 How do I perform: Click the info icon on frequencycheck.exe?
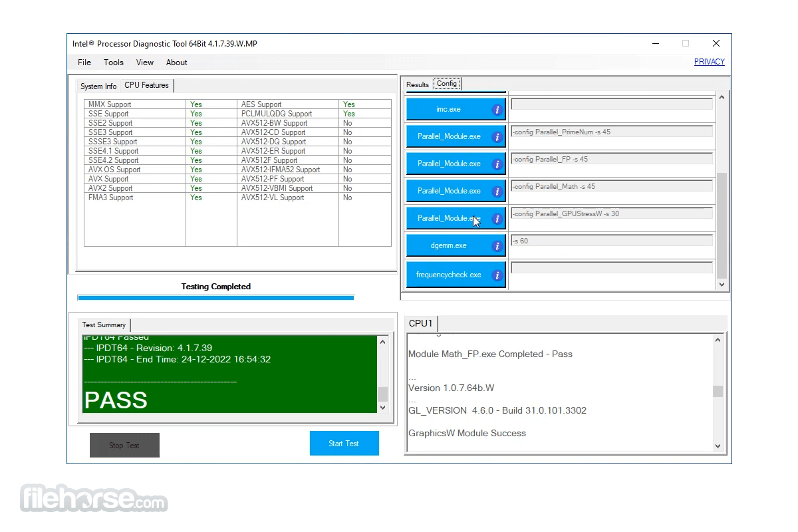click(x=497, y=275)
